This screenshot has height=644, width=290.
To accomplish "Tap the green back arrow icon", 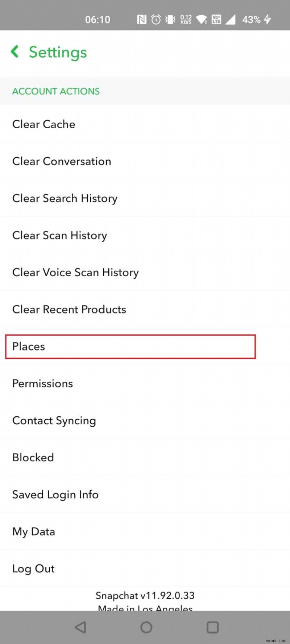I will [x=15, y=52].
